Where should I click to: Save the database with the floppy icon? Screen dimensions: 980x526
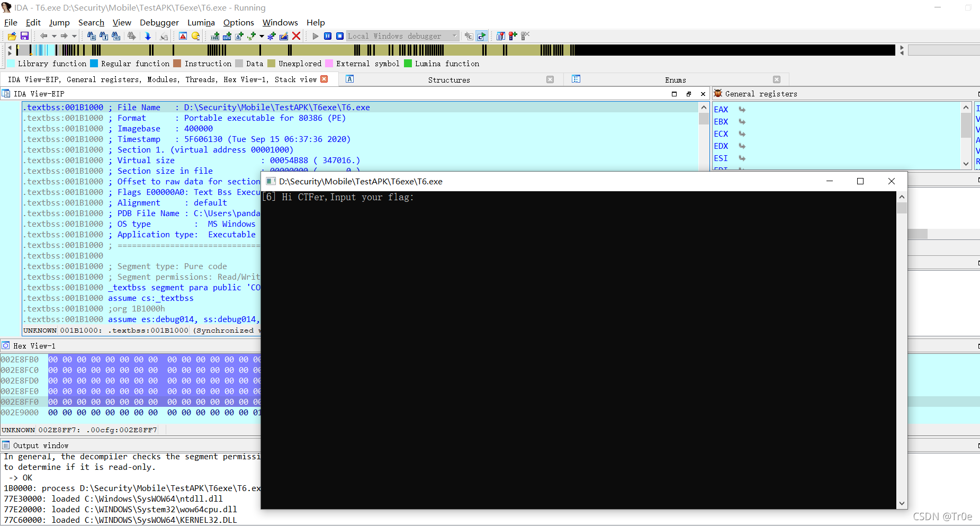(24, 36)
